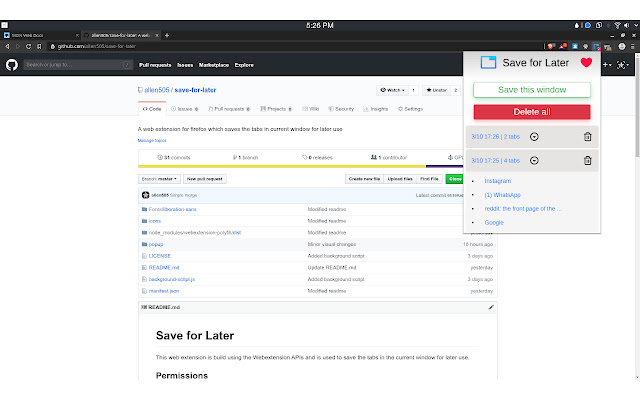Switch to the Issues repository tab
The image size is (640, 400).
pyautogui.click(x=188, y=108)
